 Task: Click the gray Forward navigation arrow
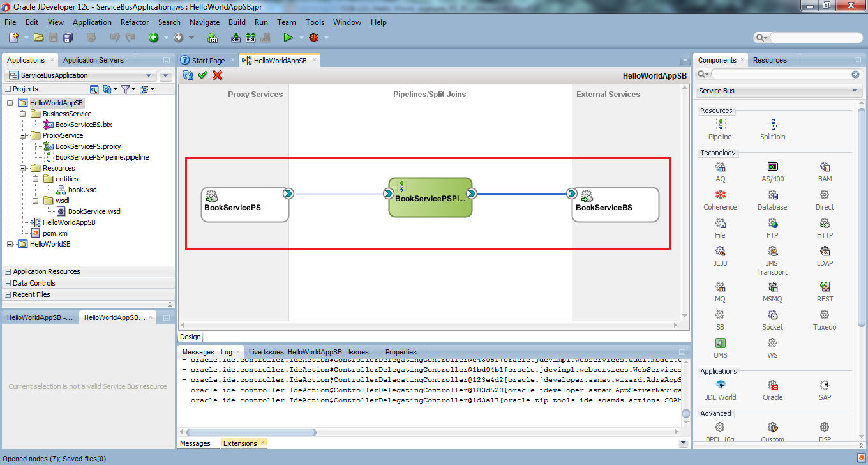click(178, 38)
